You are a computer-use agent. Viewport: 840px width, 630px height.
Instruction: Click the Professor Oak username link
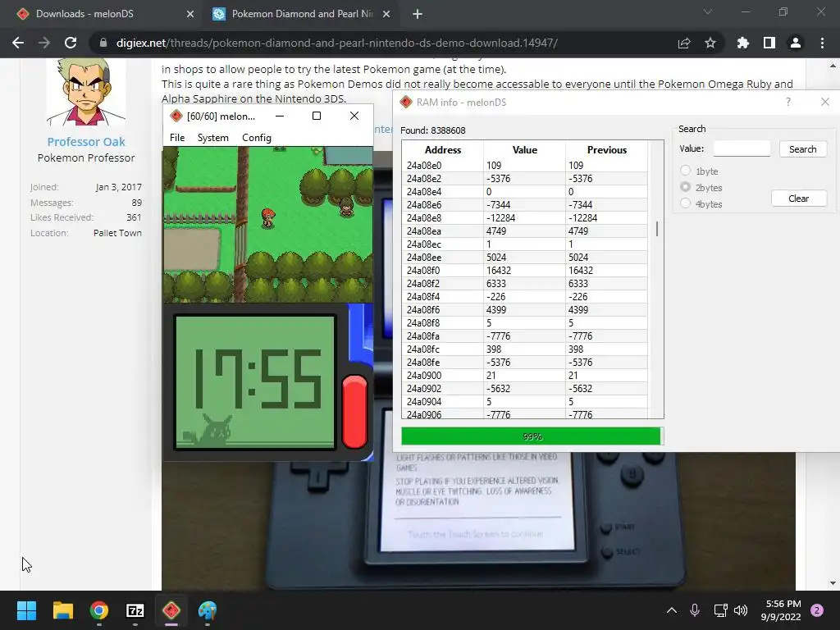[x=85, y=141]
